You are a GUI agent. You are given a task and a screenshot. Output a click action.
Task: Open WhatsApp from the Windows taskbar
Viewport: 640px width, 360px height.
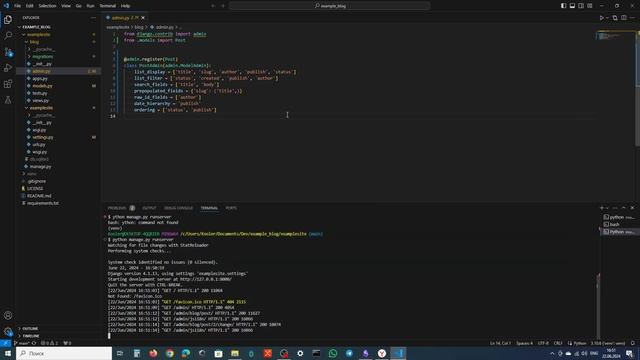[333, 353]
